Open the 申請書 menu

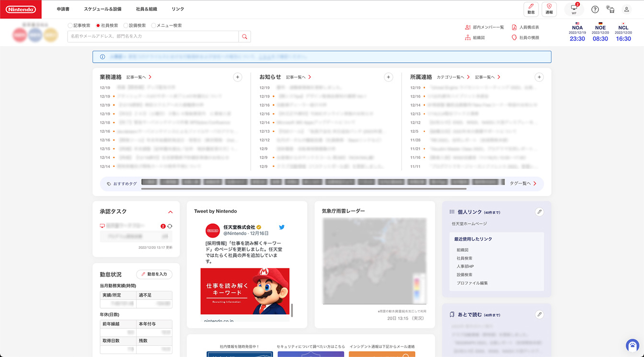coord(63,9)
